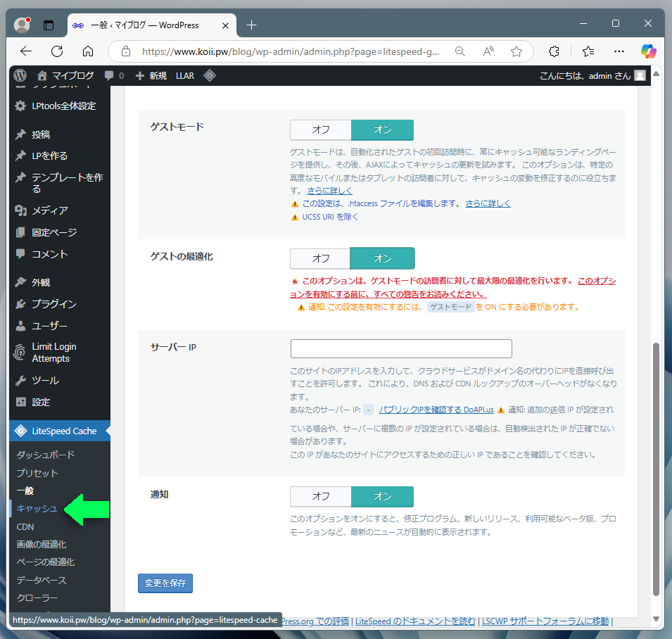The height and width of the screenshot is (639, 672).
Task: Open the ダッシュボード submenu item
Action: pos(46,455)
